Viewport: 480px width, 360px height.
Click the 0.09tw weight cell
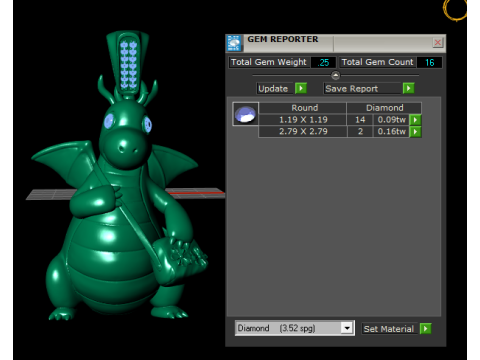(x=391, y=120)
